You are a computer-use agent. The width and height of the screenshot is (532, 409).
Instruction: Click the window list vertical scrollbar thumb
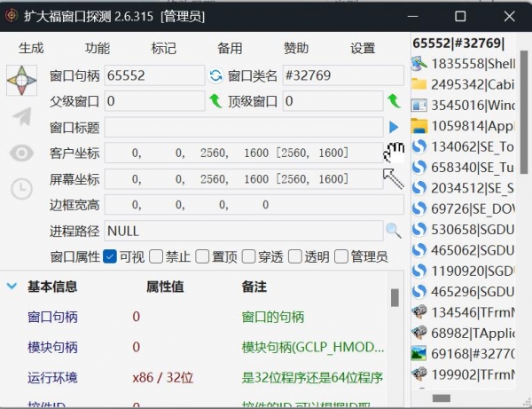click(x=524, y=112)
